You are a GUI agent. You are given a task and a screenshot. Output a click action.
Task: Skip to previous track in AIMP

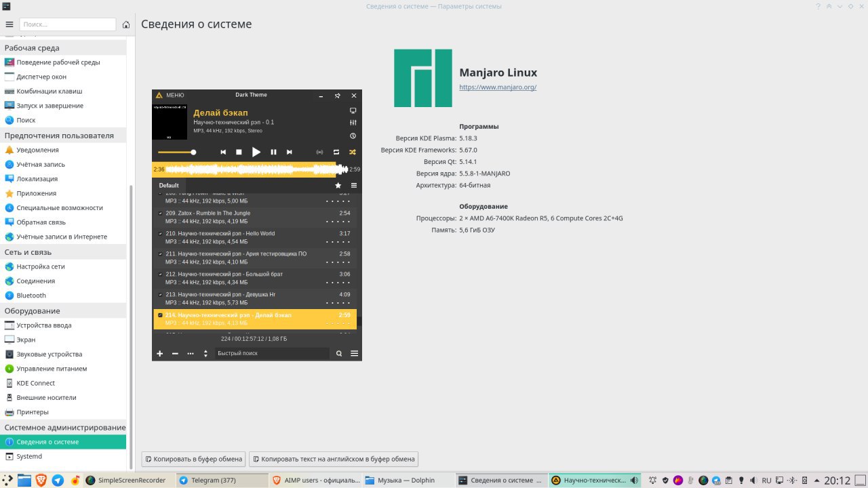pyautogui.click(x=223, y=152)
